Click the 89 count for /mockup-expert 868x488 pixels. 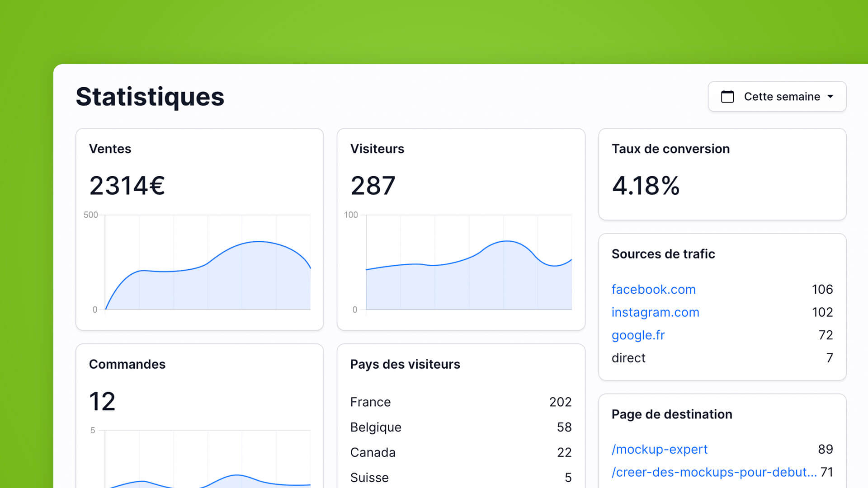(x=826, y=449)
